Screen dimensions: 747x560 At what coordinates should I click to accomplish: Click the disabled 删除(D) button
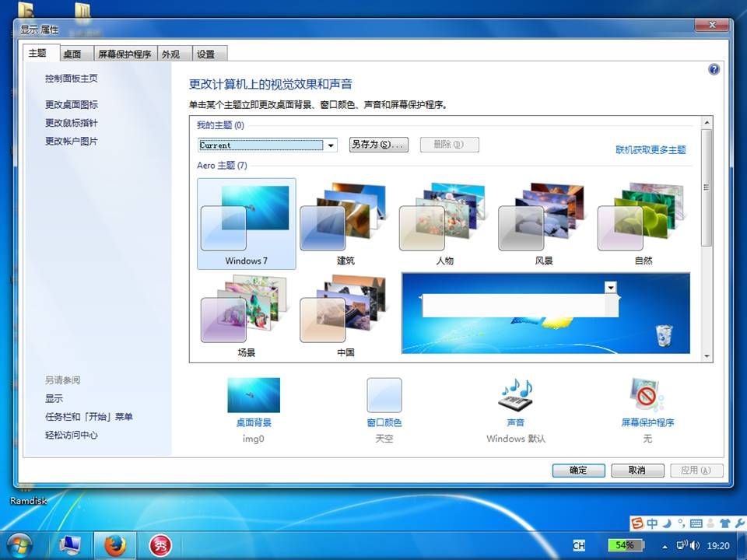pos(449,145)
